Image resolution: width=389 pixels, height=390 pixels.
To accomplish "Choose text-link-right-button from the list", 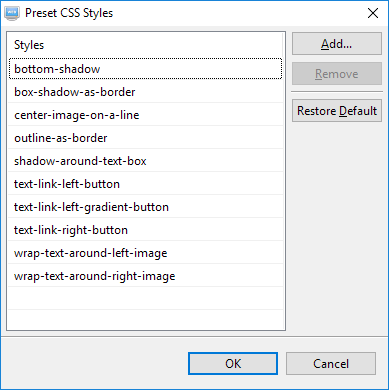I will [x=145, y=230].
